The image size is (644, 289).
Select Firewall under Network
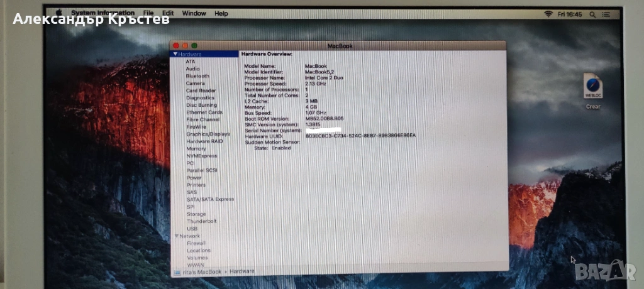(196, 243)
